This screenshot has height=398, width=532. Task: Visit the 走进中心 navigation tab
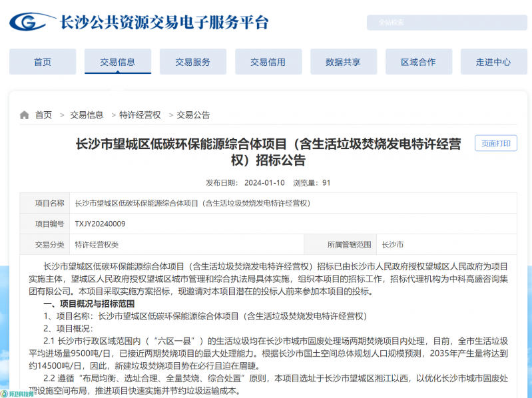(x=493, y=62)
